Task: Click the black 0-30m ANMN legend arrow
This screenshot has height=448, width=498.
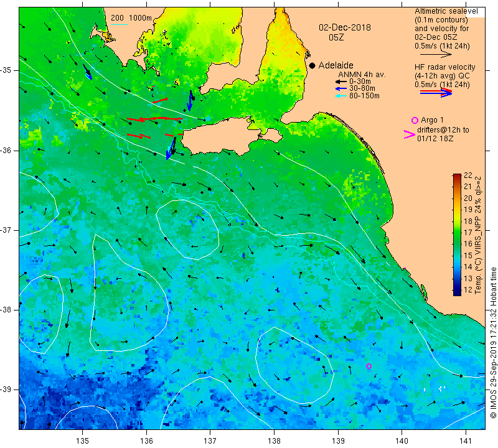Action: (x=341, y=82)
